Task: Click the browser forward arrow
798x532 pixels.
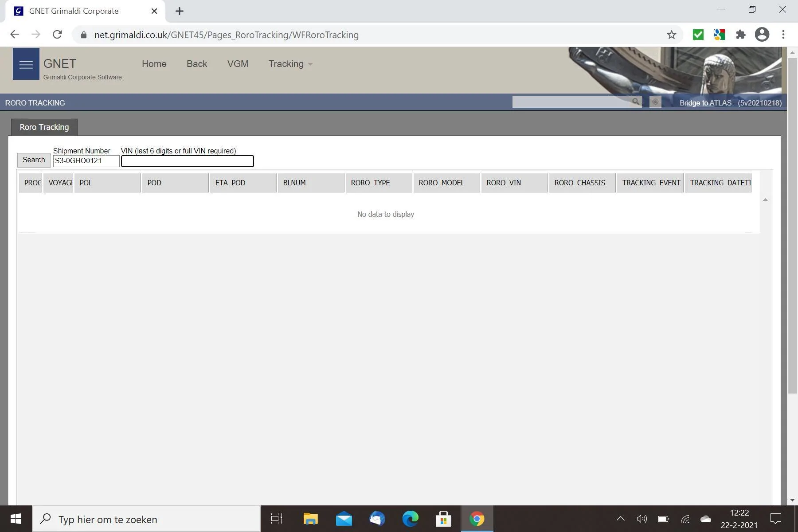Action: (36, 35)
